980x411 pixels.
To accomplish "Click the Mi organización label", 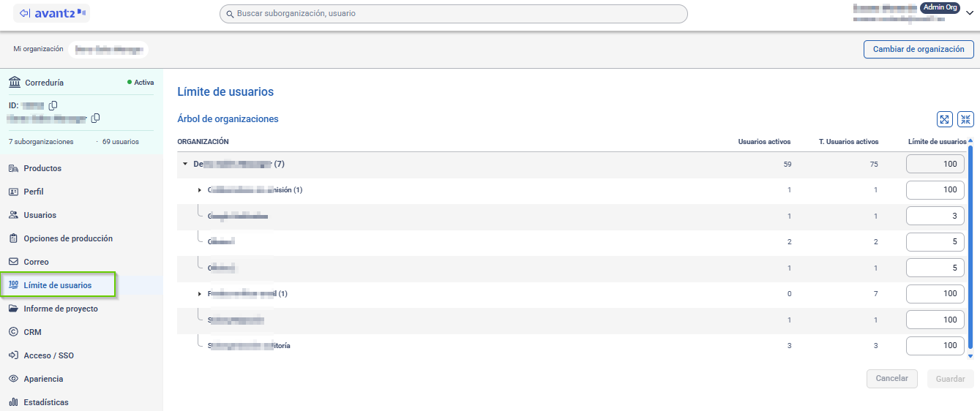I will coord(38,49).
